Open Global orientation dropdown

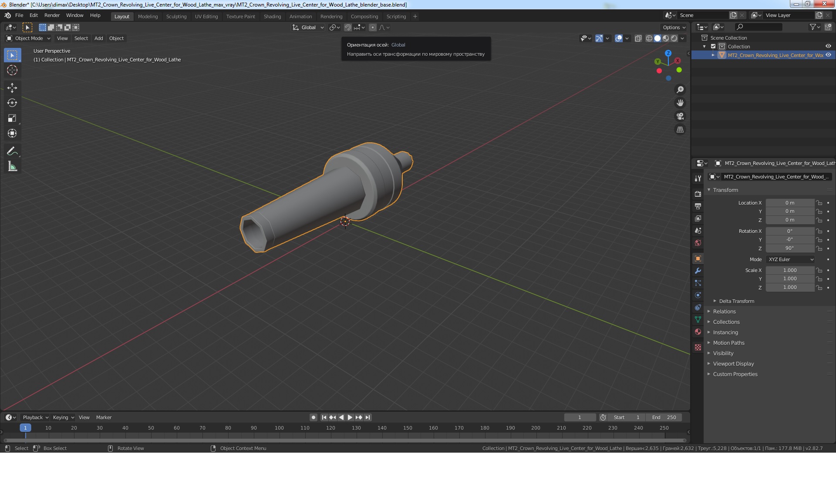(308, 27)
